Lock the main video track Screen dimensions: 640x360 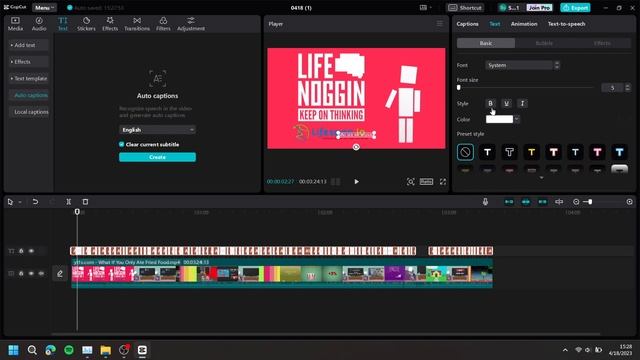(21, 273)
